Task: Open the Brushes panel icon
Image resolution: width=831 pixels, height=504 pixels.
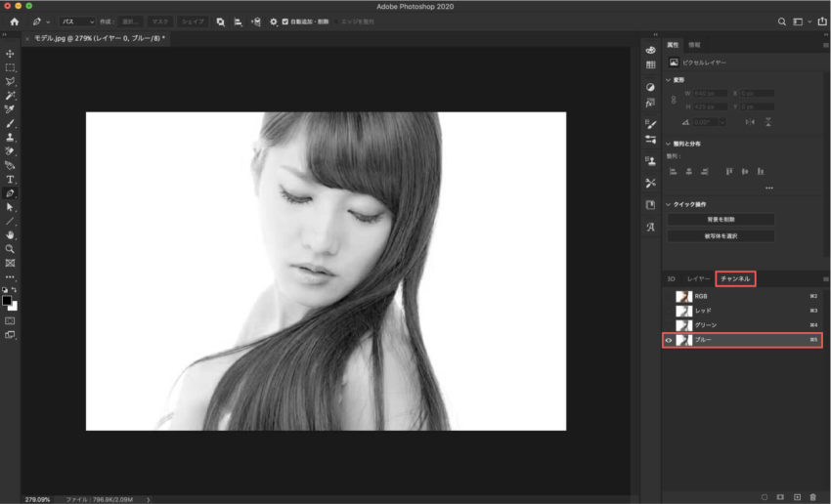Action: click(650, 124)
